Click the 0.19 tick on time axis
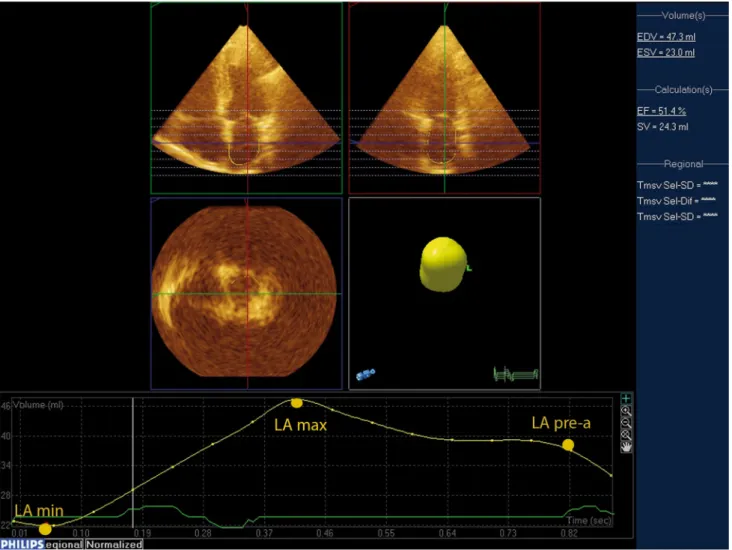This screenshot has width=732, height=550. [x=142, y=533]
